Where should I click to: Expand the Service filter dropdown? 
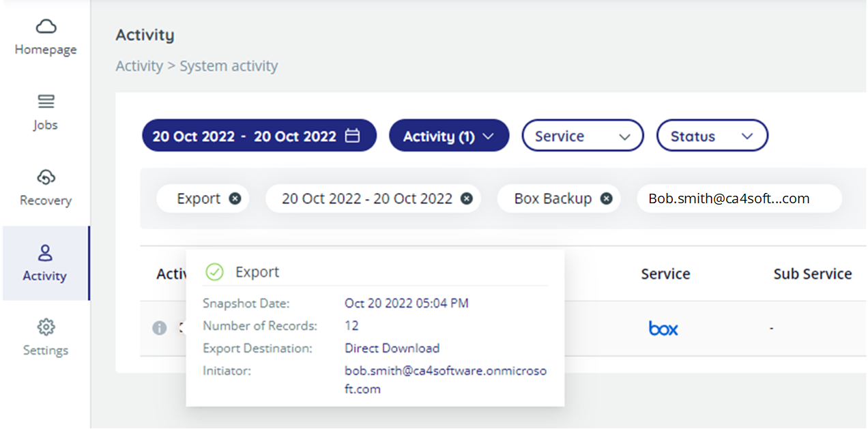583,136
